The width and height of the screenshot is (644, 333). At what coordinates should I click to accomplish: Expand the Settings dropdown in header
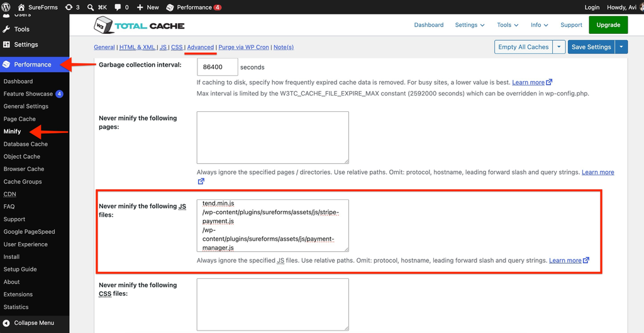pos(470,25)
